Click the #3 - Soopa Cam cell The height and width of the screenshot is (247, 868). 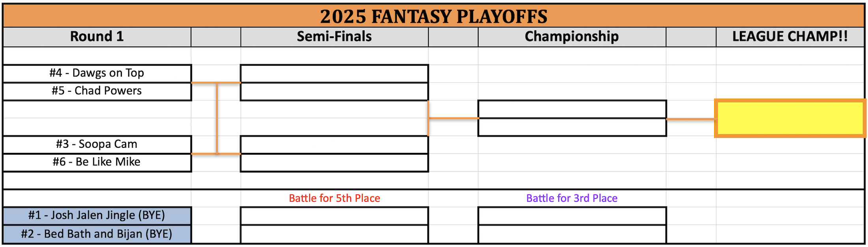pos(97,144)
